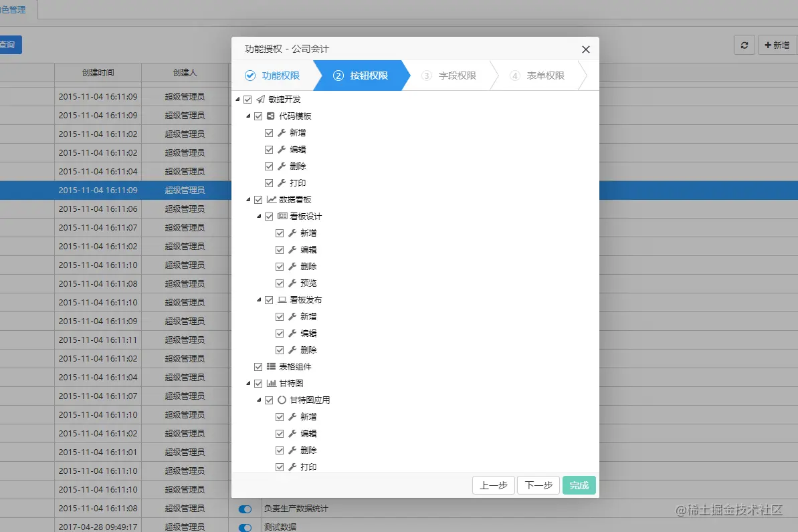The image size is (798, 532).
Task: Click the wrench icon of 打印 under 甘特图应用
Action: [x=292, y=467]
